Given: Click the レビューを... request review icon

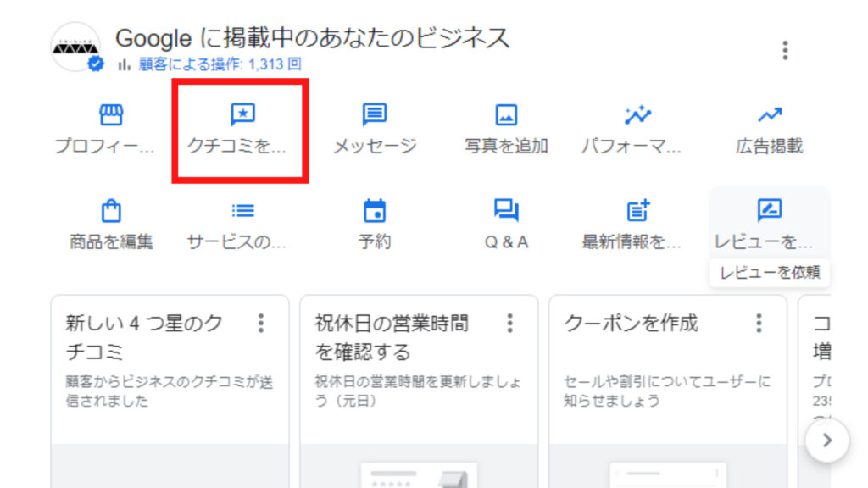Looking at the screenshot, I should (770, 210).
